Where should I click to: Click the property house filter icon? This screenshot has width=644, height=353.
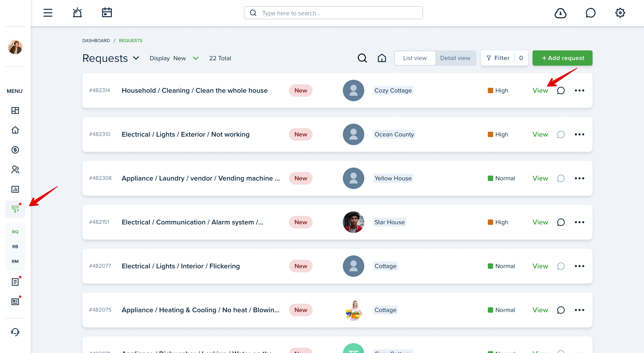pos(382,58)
